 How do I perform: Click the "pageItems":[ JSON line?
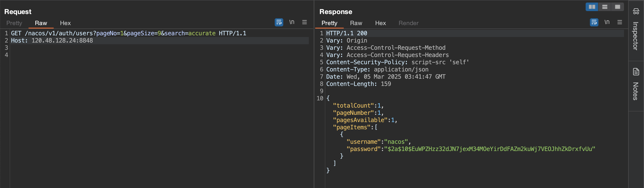click(355, 127)
